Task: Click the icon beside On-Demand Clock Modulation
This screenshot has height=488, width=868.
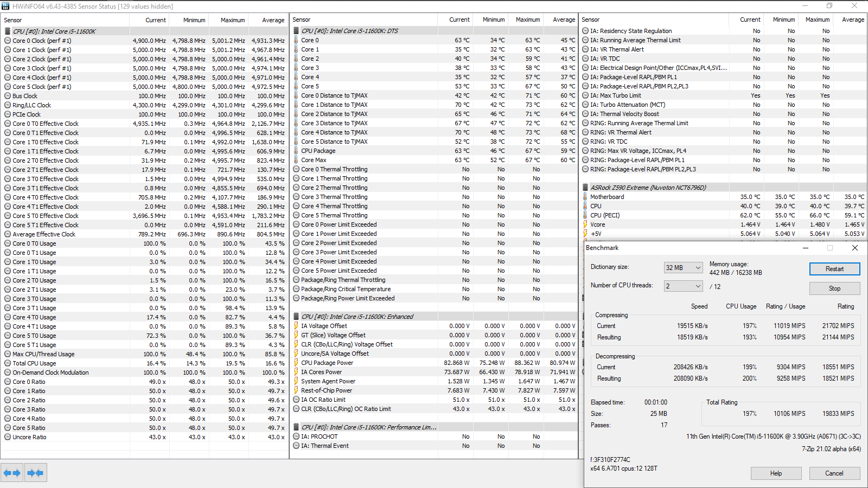Action: pyautogui.click(x=8, y=373)
